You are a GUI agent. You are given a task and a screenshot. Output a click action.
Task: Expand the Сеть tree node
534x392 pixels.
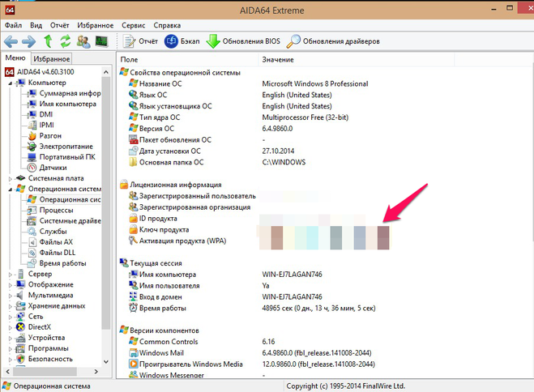(x=11, y=317)
